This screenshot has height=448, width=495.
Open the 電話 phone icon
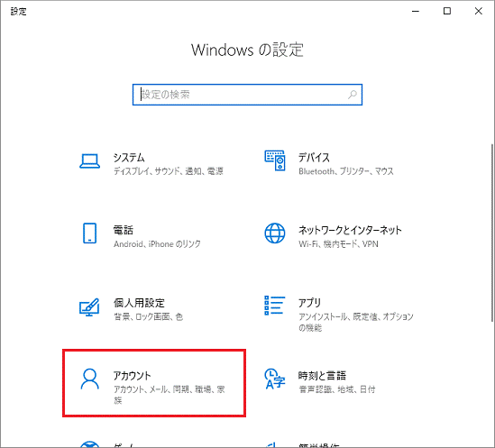tap(89, 233)
